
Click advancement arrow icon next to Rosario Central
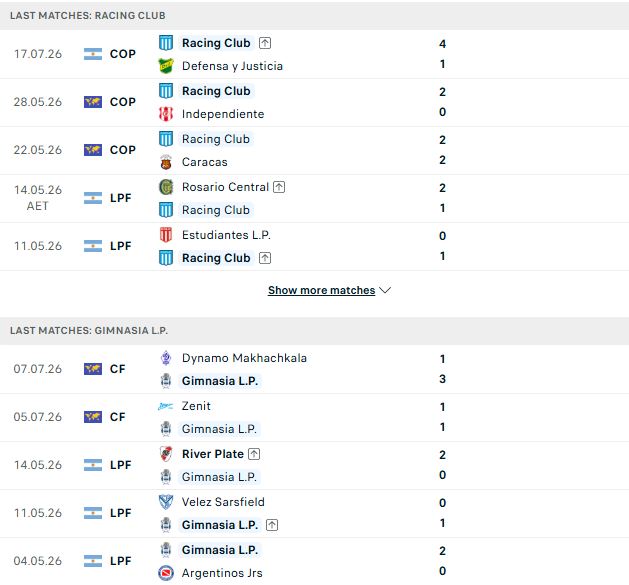click(279, 187)
